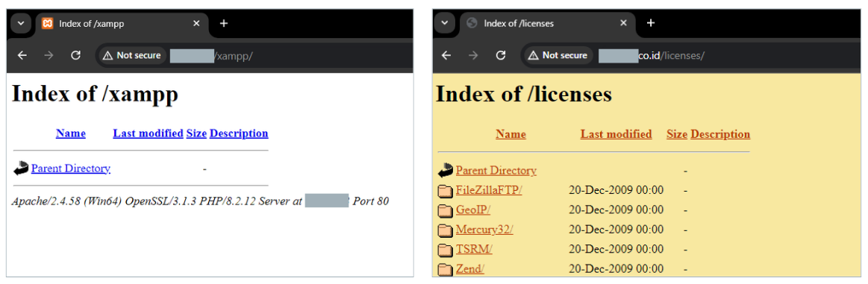Click Mercury32 row date 20-Dec-2009

(x=616, y=230)
